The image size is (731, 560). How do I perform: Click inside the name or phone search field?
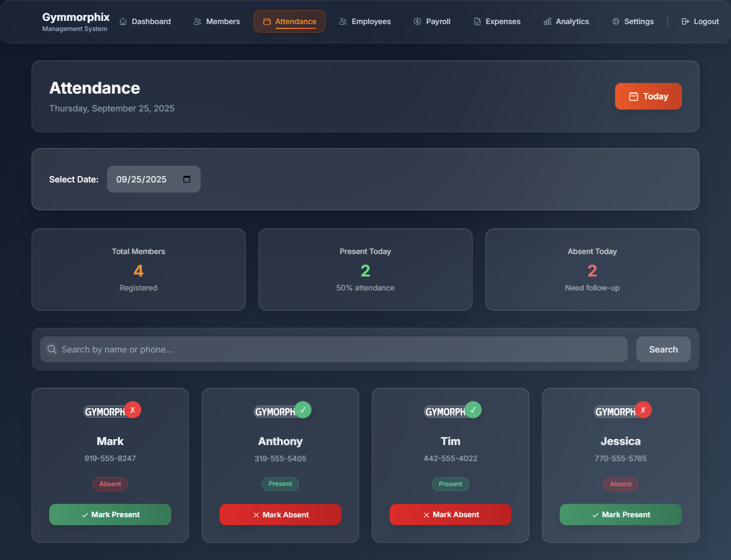point(332,349)
